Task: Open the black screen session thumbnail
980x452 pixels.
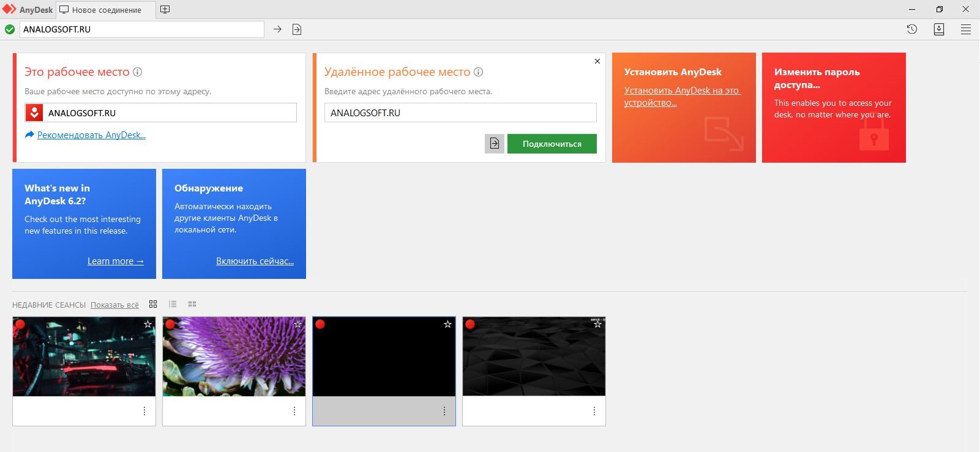Action: tap(384, 356)
